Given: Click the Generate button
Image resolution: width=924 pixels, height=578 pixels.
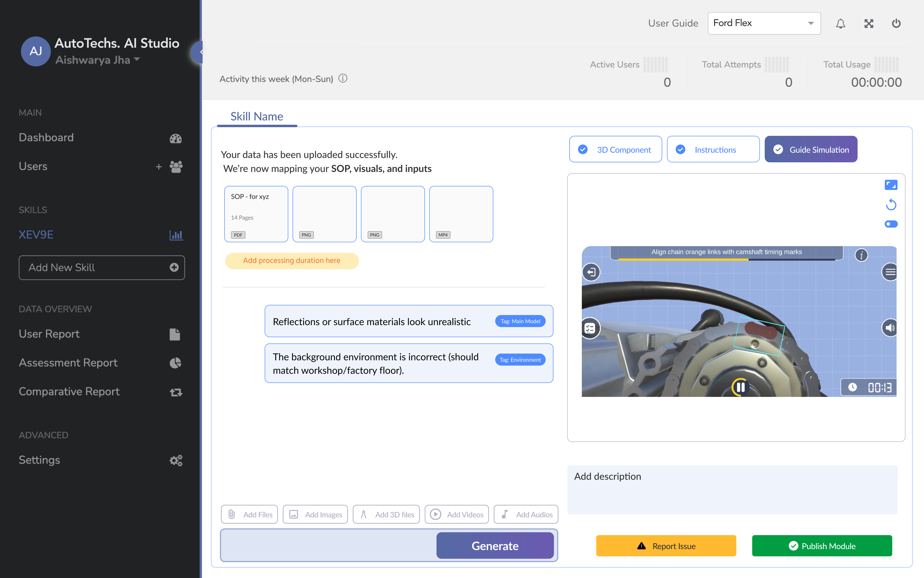Looking at the screenshot, I should [x=495, y=546].
